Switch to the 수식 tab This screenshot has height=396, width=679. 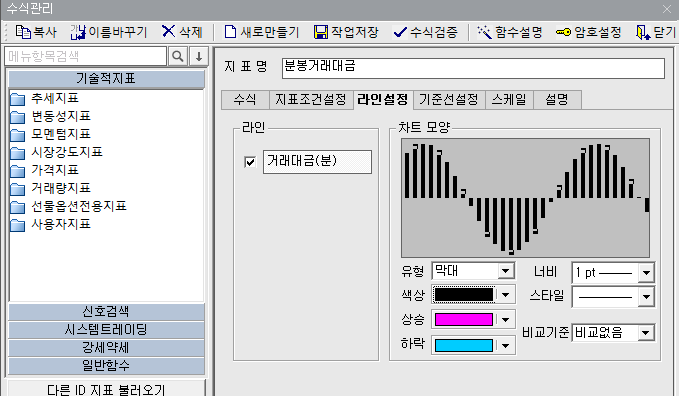point(245,100)
